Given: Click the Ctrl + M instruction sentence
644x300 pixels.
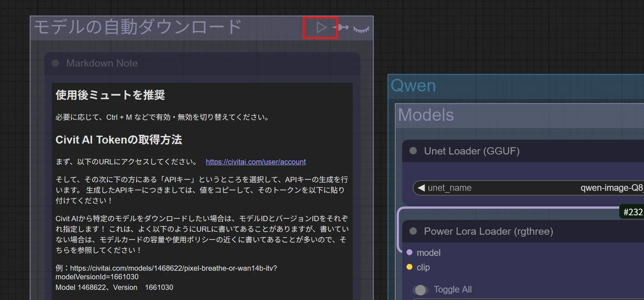Looking at the screenshot, I should 162,117.
